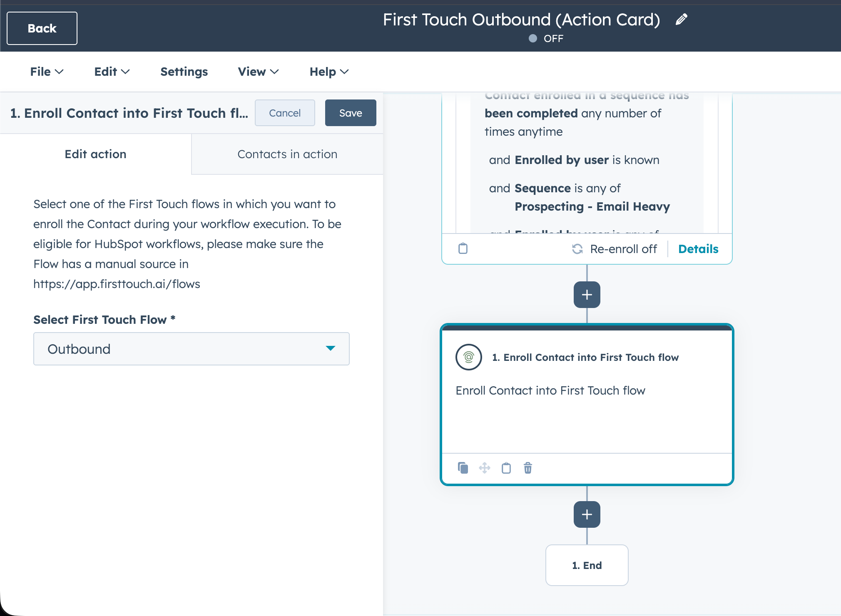The height and width of the screenshot is (616, 841).
Task: Select the 1. End node
Action: click(587, 565)
